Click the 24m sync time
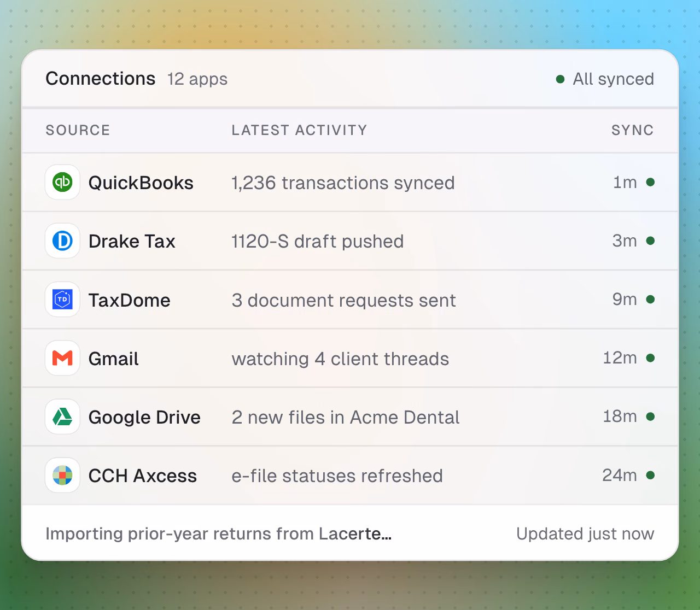 [620, 475]
